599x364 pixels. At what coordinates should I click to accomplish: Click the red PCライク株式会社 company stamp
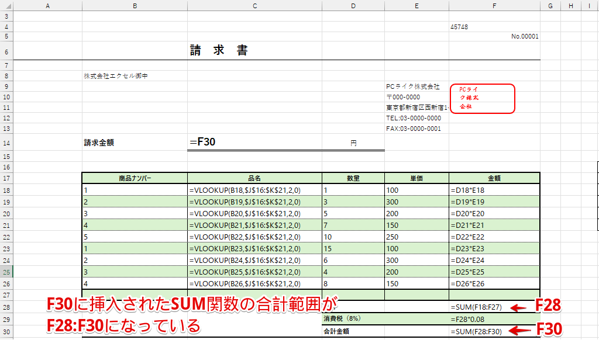click(483, 99)
